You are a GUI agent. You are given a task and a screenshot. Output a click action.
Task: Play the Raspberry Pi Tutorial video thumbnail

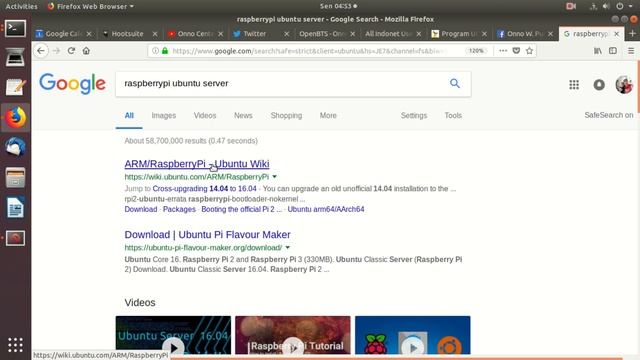(293, 336)
